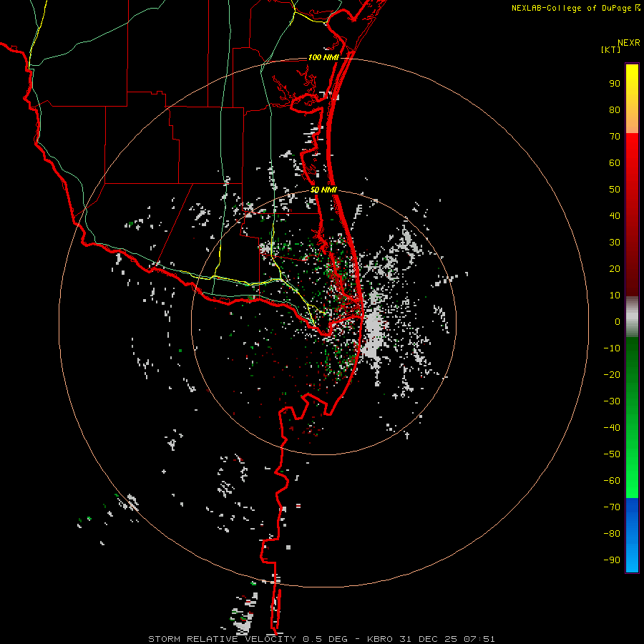Click the 10 value on velocity scale
This screenshot has width=644, height=644.
615,296
